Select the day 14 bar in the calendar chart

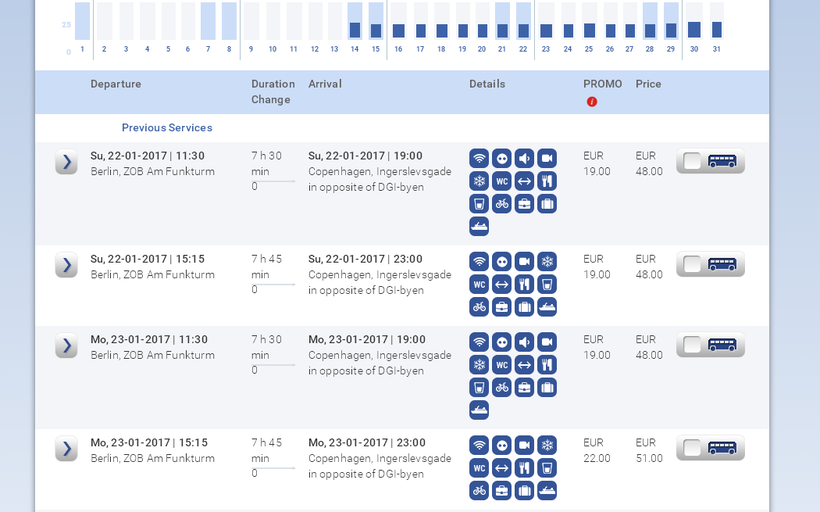(x=355, y=30)
